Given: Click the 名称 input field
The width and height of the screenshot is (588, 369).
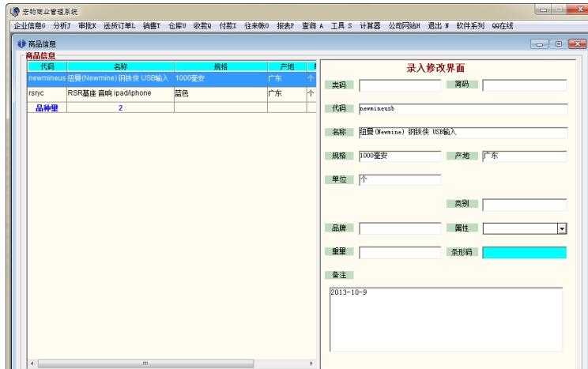Looking at the screenshot, I should (x=463, y=133).
